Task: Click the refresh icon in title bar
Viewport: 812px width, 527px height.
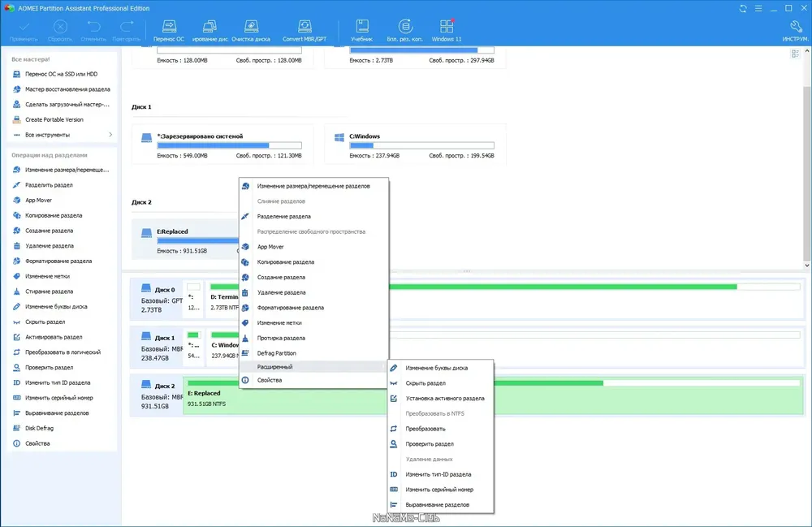Action: [x=743, y=8]
